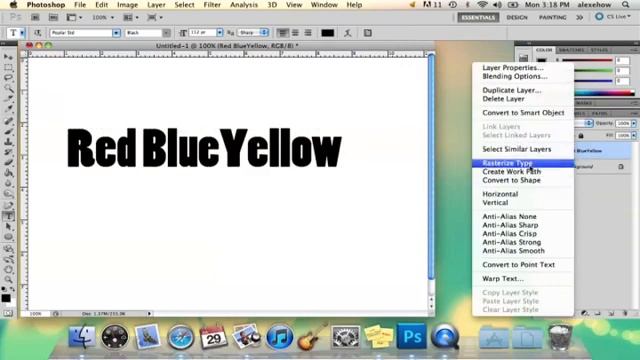The image size is (640, 360).
Task: Open iTunes from the dock
Action: 280,337
